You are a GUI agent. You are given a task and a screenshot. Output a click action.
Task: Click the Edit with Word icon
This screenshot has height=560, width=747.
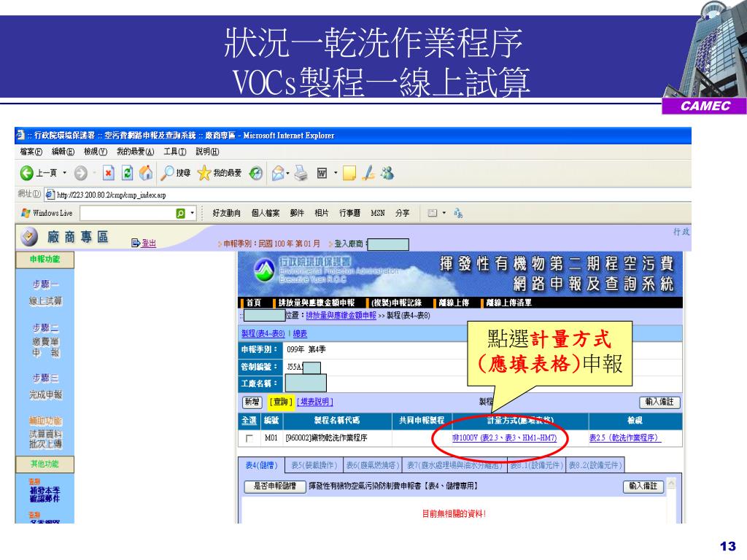click(x=322, y=173)
